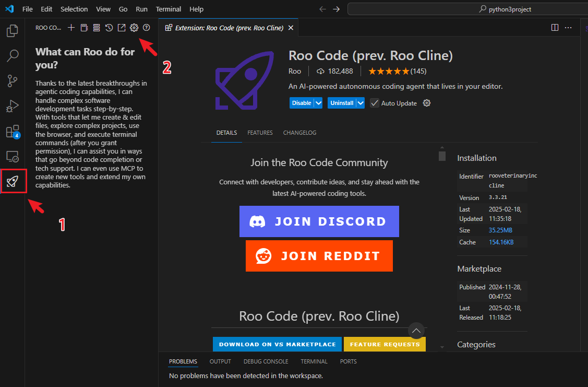588x387 pixels.
Task: Open the Run and Debug view
Action: click(x=13, y=106)
